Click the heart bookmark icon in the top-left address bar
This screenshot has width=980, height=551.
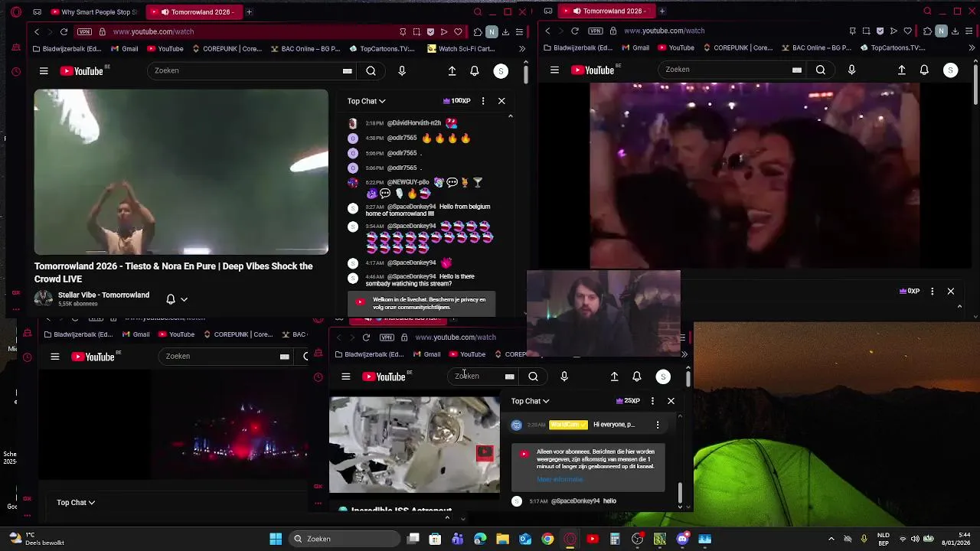[458, 31]
